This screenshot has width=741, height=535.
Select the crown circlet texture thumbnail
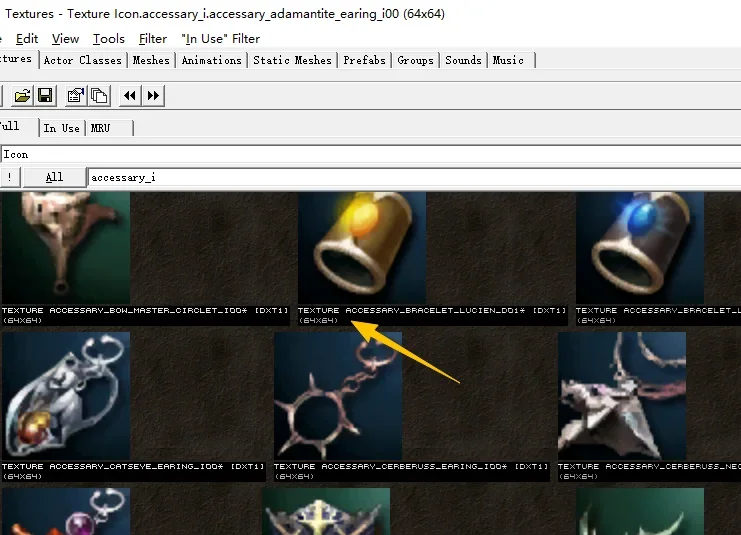click(326, 512)
